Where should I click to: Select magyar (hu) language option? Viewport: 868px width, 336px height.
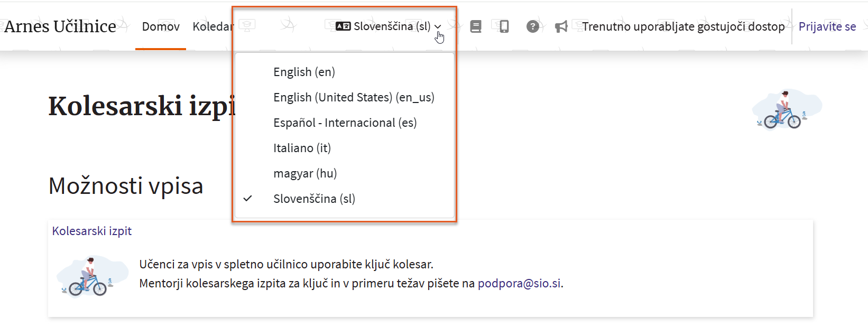point(305,173)
